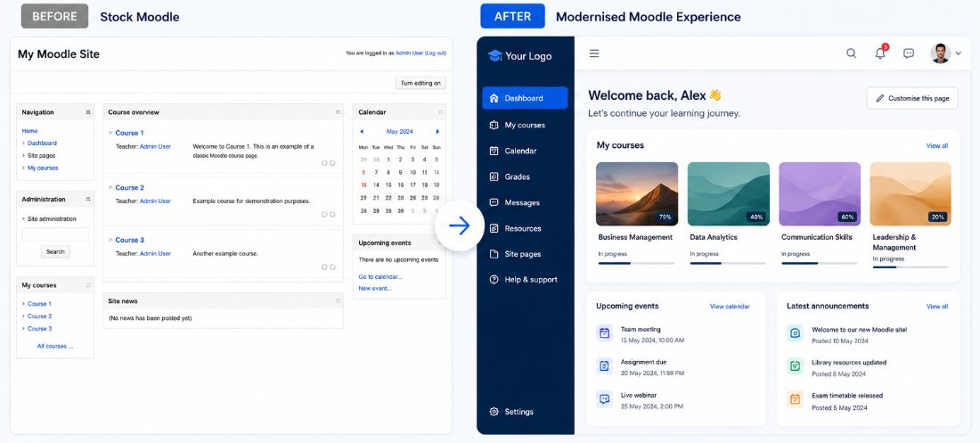The image size is (980, 443).
Task: Click the Data Analytics progress bar
Action: 728,264
